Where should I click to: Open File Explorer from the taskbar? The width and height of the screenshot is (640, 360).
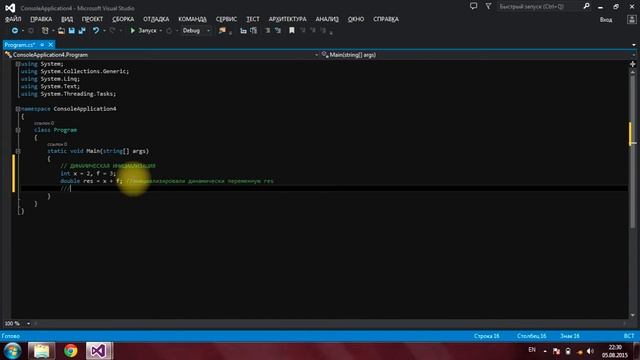(x=41, y=351)
